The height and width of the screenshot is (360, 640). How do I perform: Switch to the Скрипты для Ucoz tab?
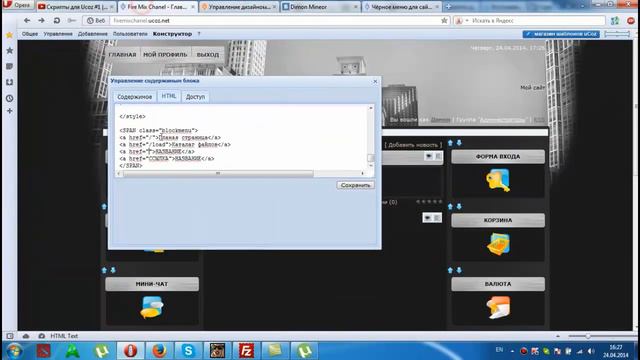76,7
